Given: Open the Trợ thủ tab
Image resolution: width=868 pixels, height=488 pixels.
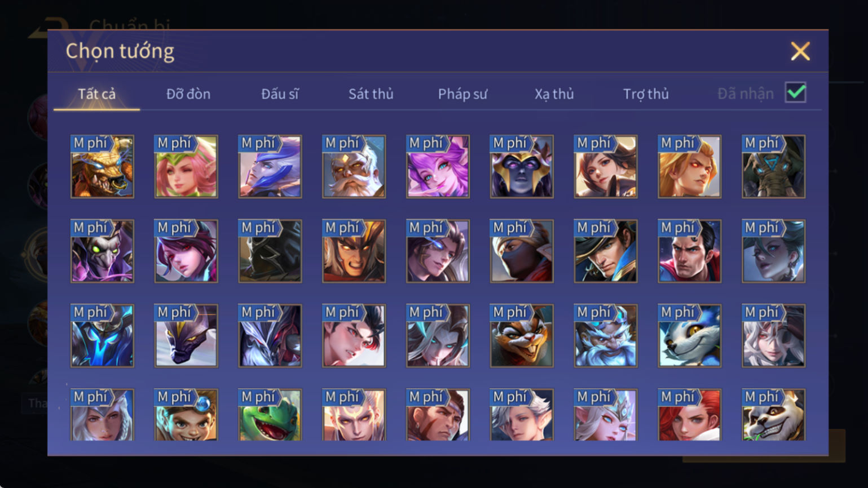Looking at the screenshot, I should coord(646,94).
